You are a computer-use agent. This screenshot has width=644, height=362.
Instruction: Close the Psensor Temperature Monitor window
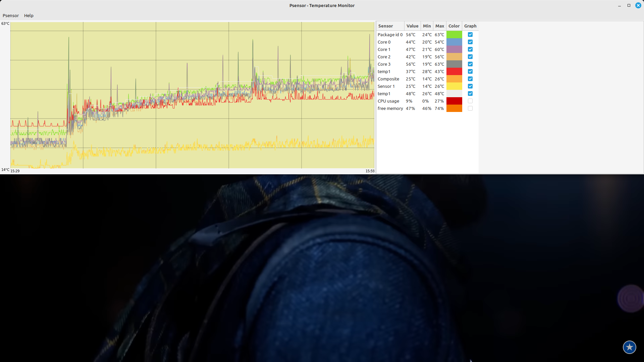638,5
